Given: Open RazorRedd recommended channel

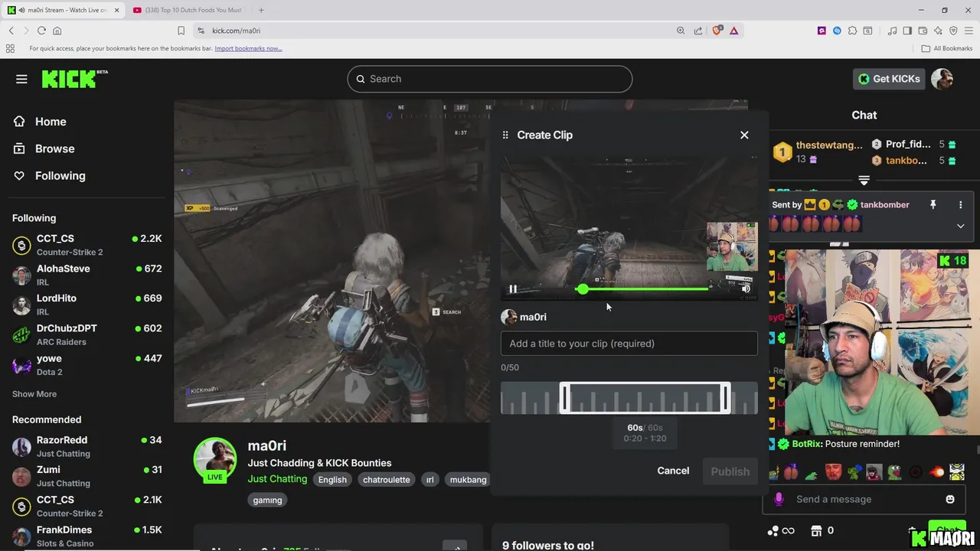Looking at the screenshot, I should pos(87,446).
